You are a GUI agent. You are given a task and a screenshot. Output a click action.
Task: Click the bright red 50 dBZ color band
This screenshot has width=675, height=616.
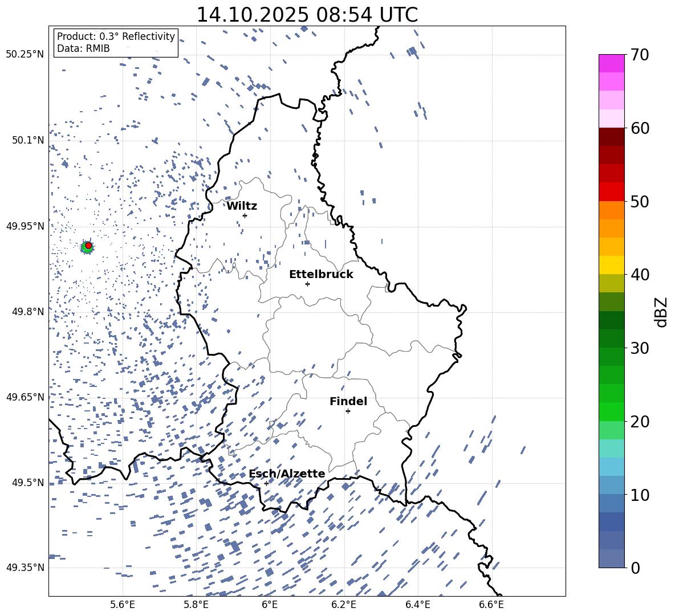[611, 192]
